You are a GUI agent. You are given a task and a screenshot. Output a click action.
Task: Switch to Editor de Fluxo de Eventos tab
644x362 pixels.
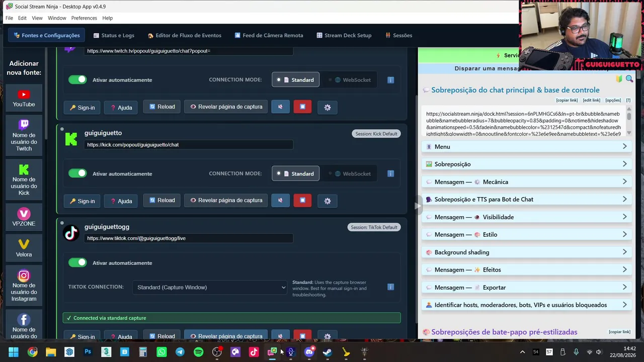coord(185,36)
